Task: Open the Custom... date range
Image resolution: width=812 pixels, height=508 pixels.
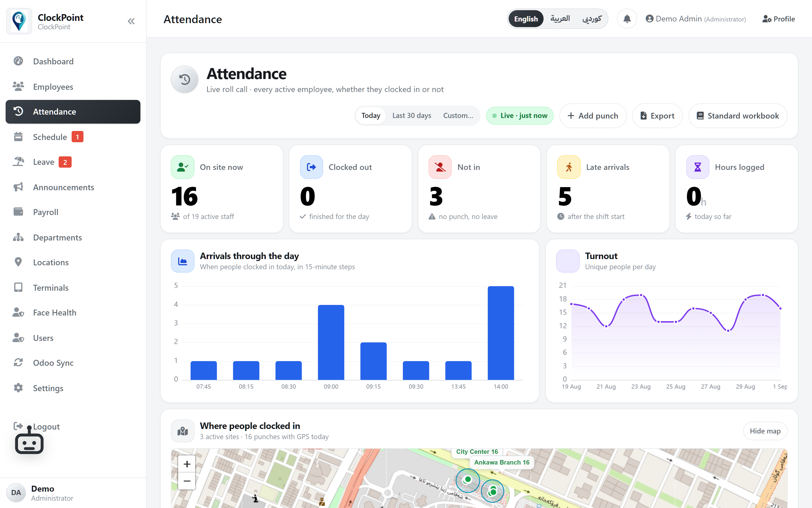Action: click(458, 116)
